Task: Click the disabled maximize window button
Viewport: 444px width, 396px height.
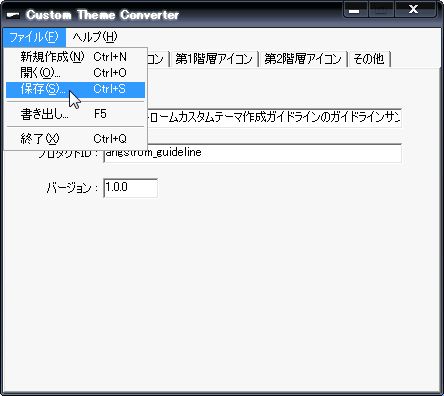Action: click(x=382, y=10)
